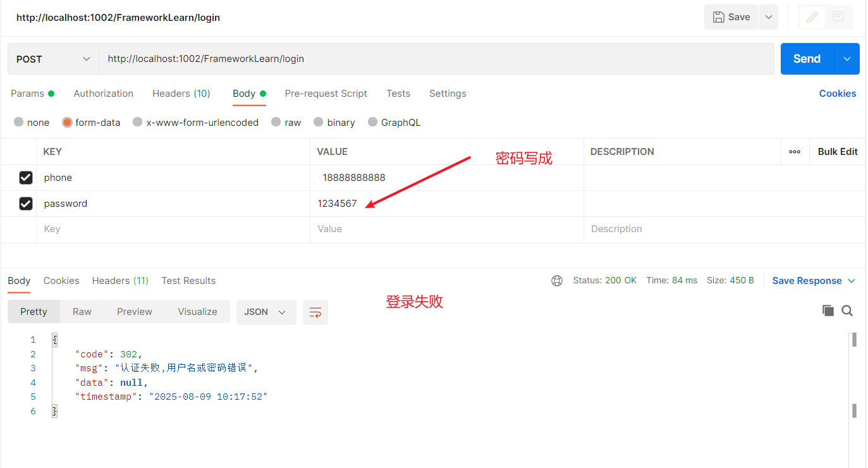Image resolution: width=868 pixels, height=468 pixels.
Task: Select the Visualize view
Action: pos(197,312)
